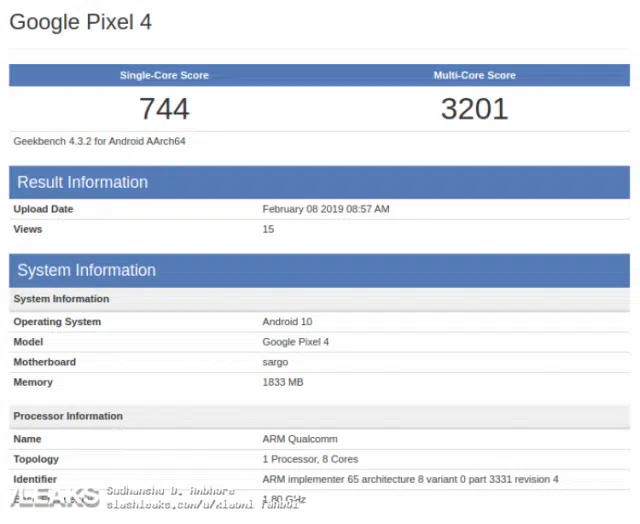Screen dimensions: 640x524
Task: Click the 'Google Pixel 4' page title
Action: point(80,22)
